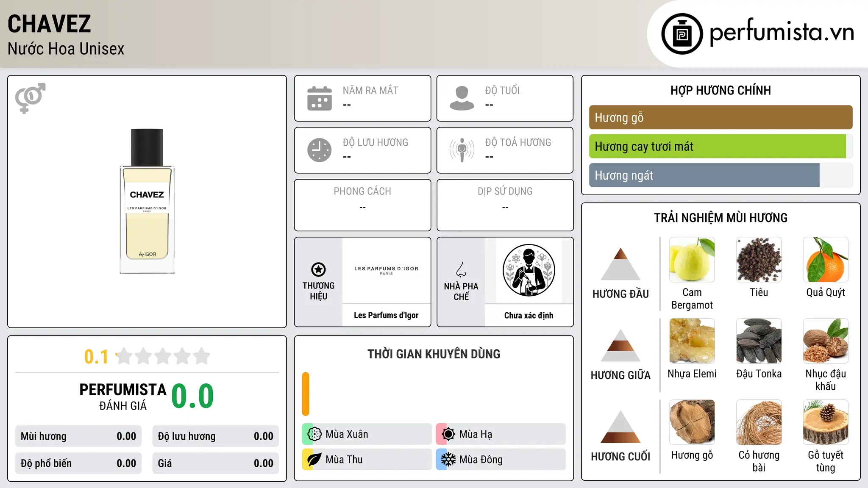Click the green 0.0 Perfumista score

pos(192,396)
